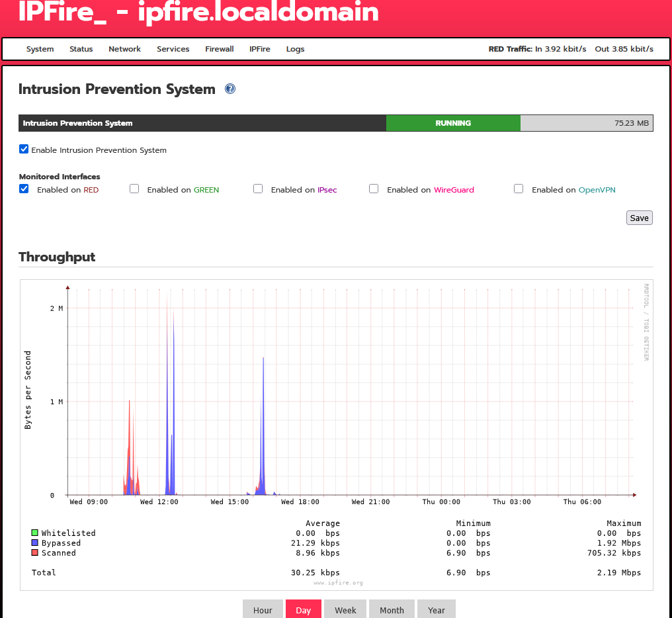Open the Services menu
This screenshot has width=672, height=618.
(173, 49)
